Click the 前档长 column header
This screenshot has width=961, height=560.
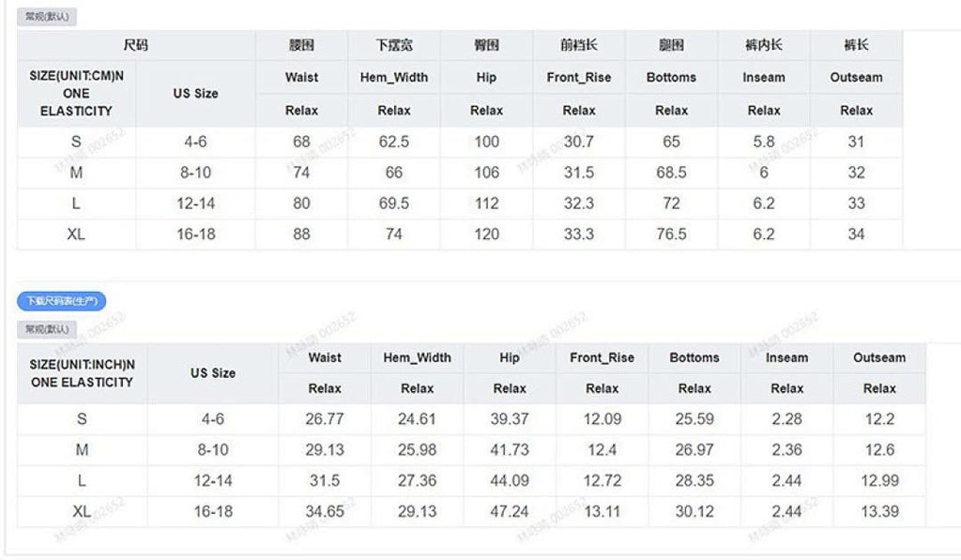[579, 45]
